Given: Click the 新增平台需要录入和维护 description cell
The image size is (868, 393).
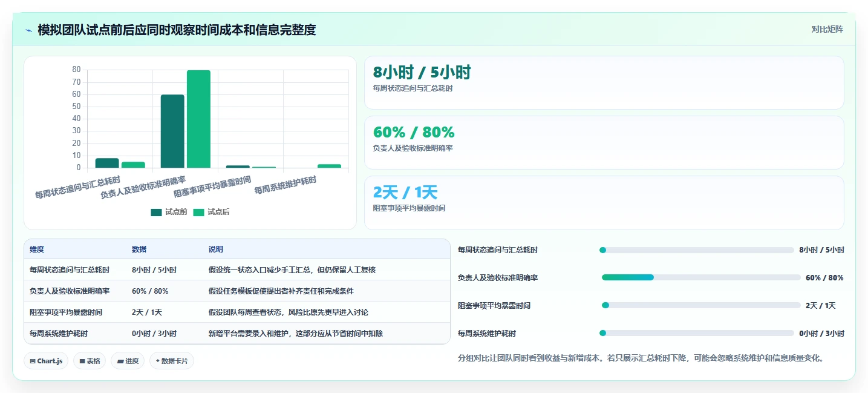Looking at the screenshot, I should click(296, 333).
